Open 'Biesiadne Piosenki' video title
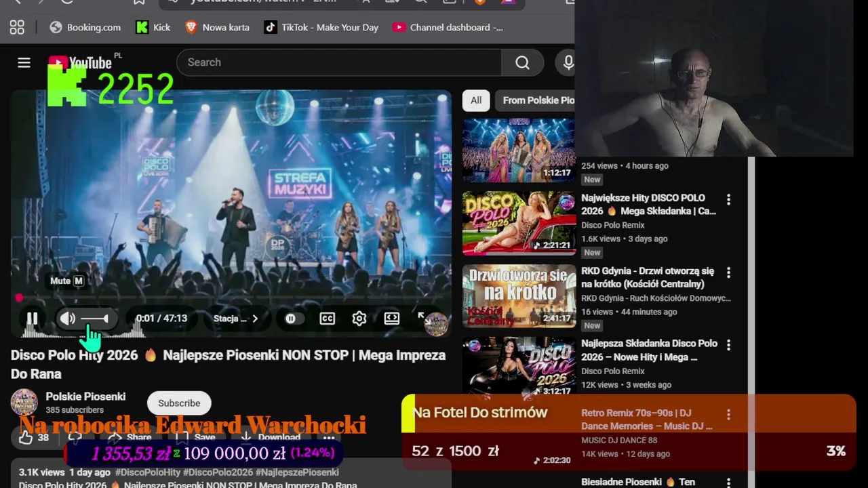868x488 pixels. 638,482
